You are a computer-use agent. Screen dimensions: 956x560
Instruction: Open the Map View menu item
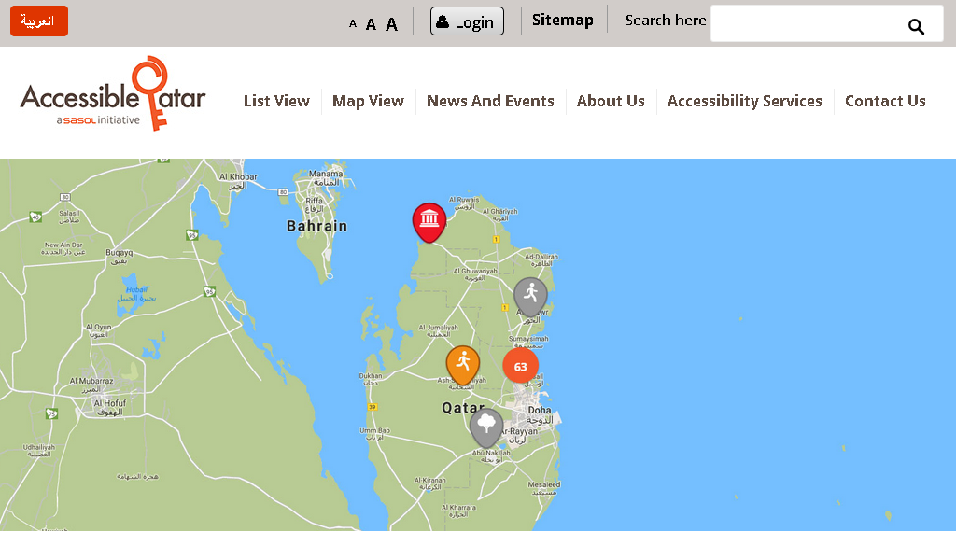368,101
